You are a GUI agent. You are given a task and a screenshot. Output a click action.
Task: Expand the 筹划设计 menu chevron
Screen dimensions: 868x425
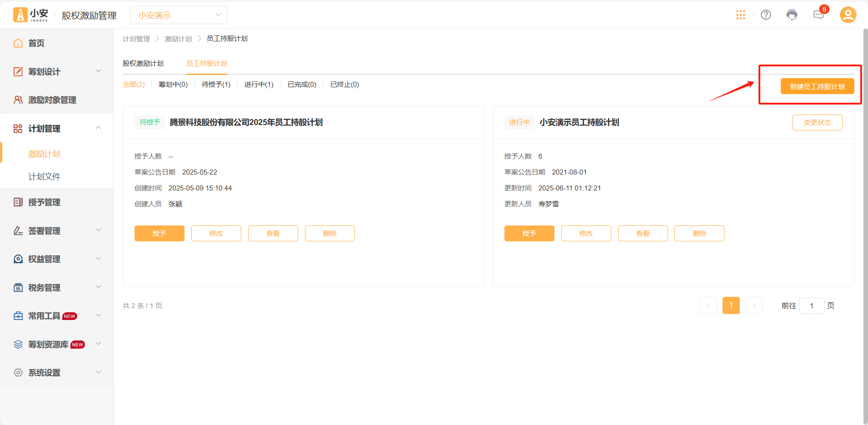(99, 71)
